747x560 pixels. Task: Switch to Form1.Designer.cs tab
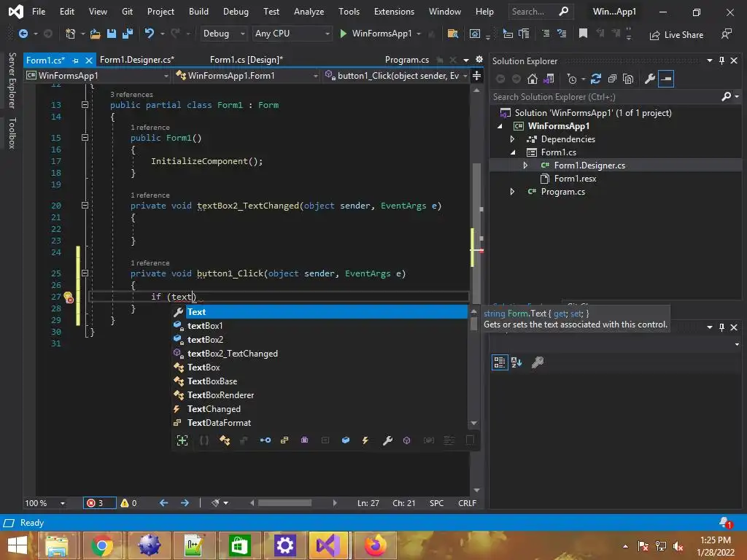click(136, 60)
